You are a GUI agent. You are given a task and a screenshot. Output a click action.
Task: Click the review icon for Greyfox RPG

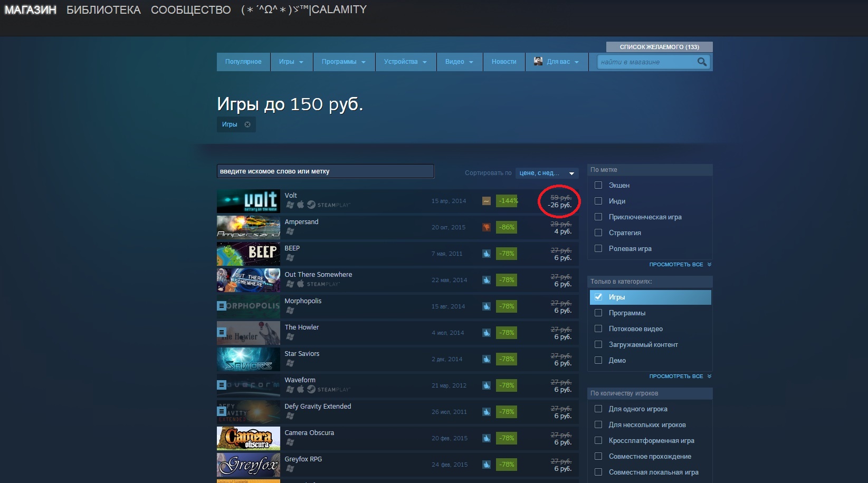click(x=487, y=465)
